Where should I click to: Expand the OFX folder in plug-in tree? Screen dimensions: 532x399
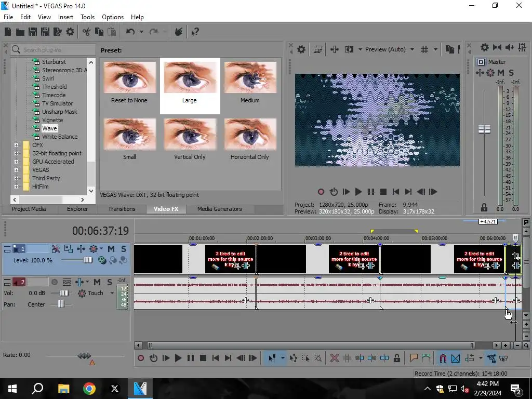coord(16,145)
